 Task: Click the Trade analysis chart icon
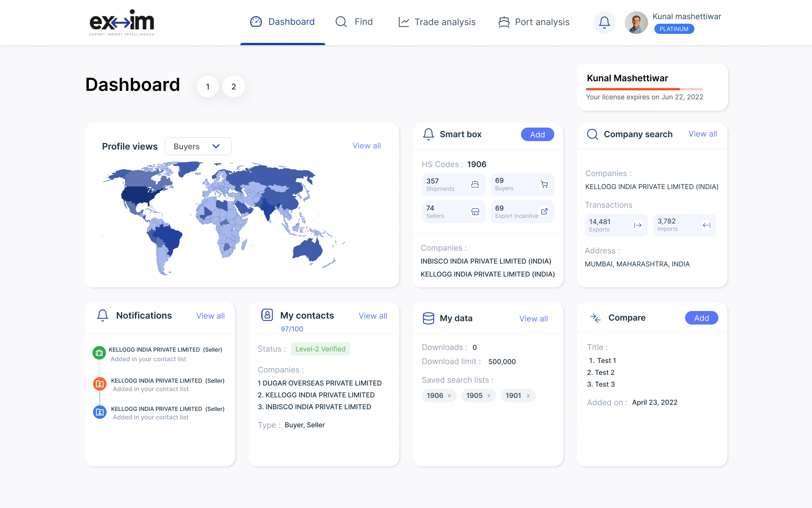tap(404, 22)
